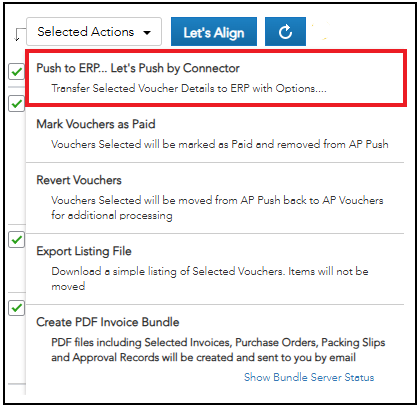Image resolution: width=420 pixels, height=407 pixels.
Task: Click the circular refresh arrow icon
Action: (285, 32)
